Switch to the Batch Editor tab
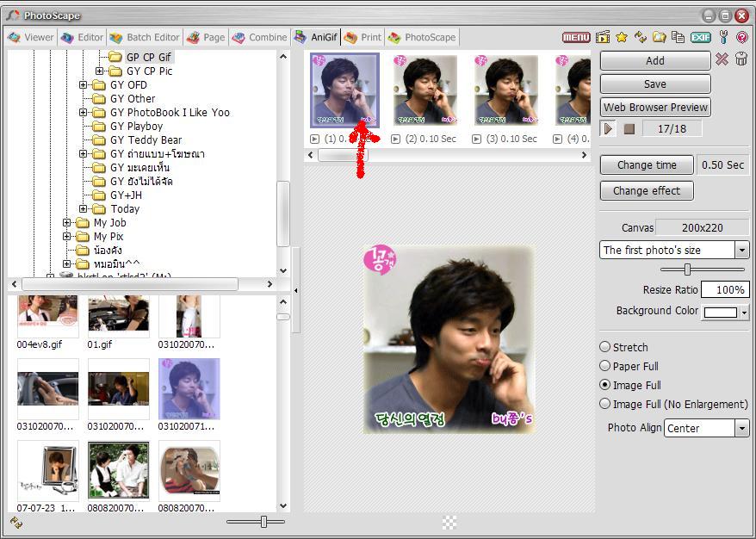The width and height of the screenshot is (756, 539). (144, 37)
